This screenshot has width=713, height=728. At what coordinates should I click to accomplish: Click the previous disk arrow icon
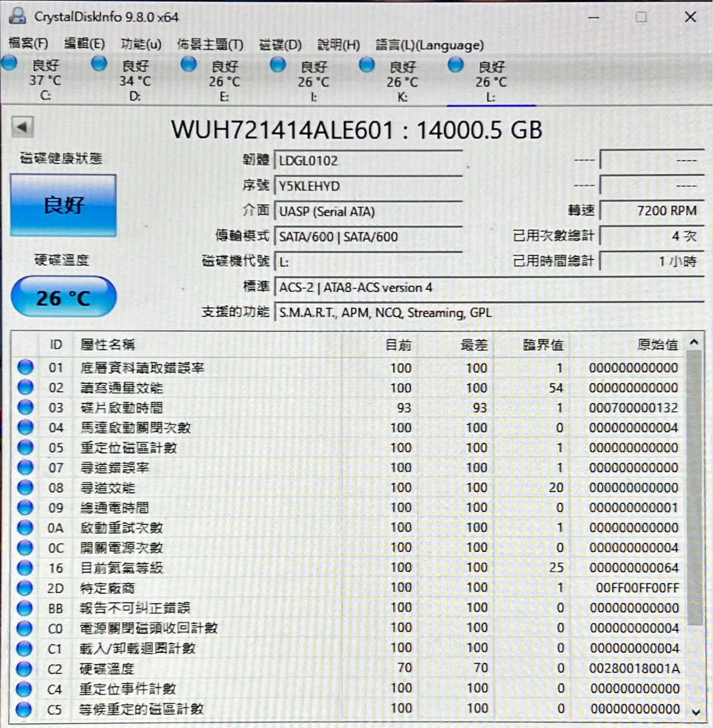23,127
